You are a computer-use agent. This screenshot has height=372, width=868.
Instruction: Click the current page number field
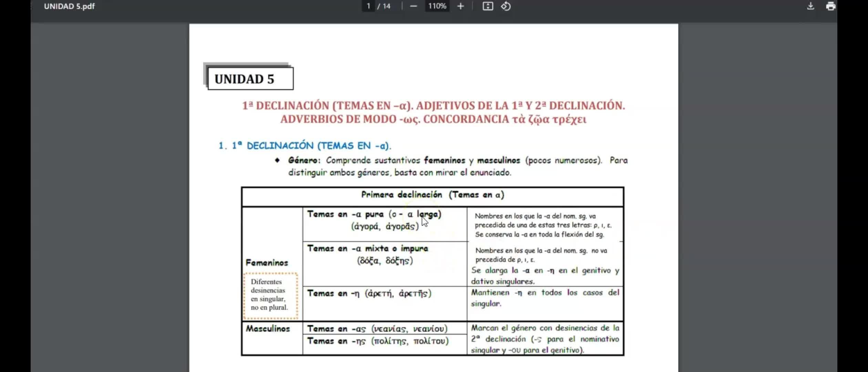pos(368,6)
